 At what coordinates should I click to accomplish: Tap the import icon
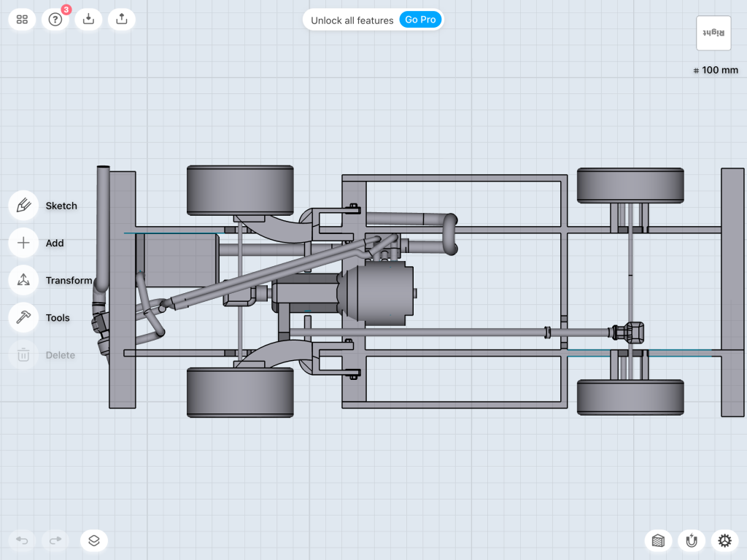(88, 20)
